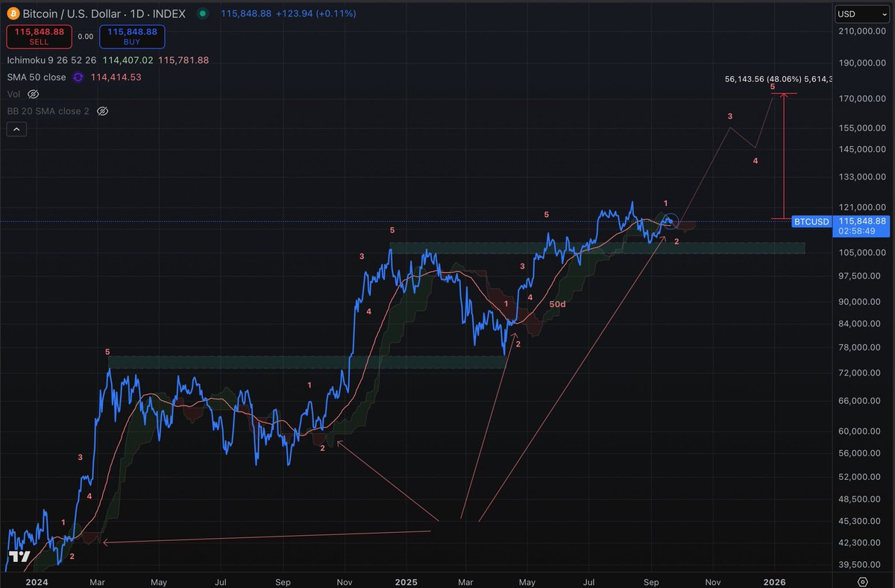Click the orange Bitcoin symbol logo
This screenshot has width=895, height=588.
click(x=12, y=13)
